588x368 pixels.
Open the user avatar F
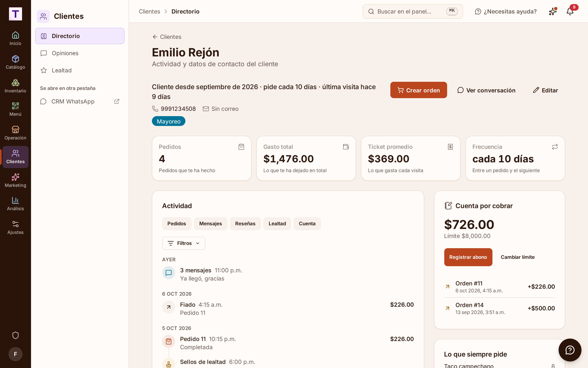pos(15,354)
